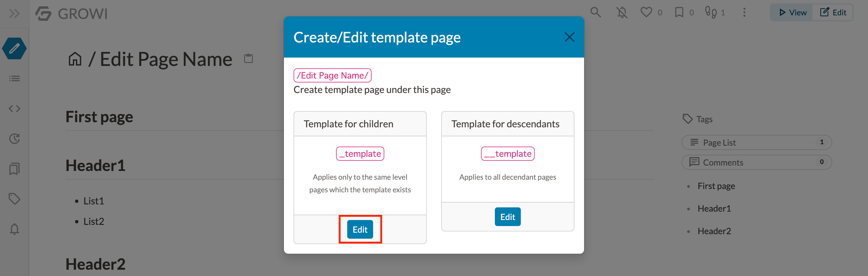Switch to View mode tab
868x276 pixels.
point(792,12)
